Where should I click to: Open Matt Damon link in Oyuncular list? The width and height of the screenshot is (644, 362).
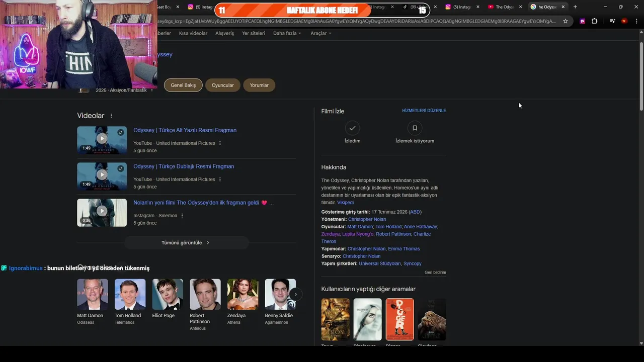tap(360, 227)
